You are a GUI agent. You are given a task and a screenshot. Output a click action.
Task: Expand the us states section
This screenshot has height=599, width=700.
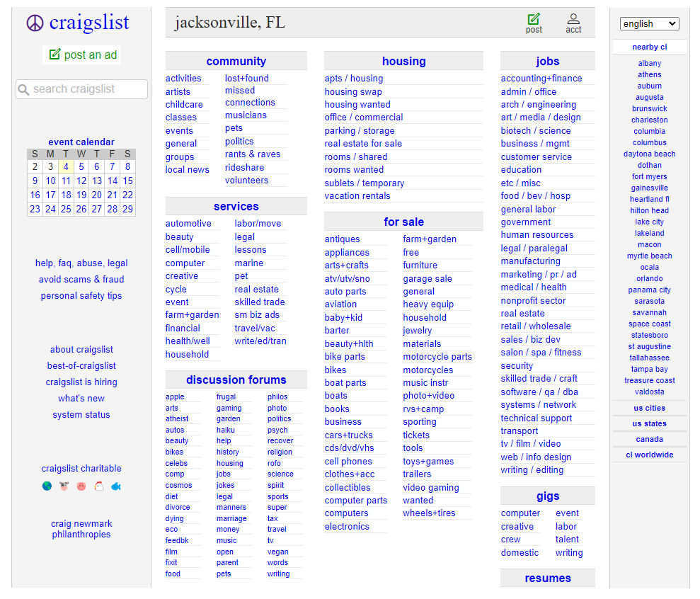pos(649,423)
